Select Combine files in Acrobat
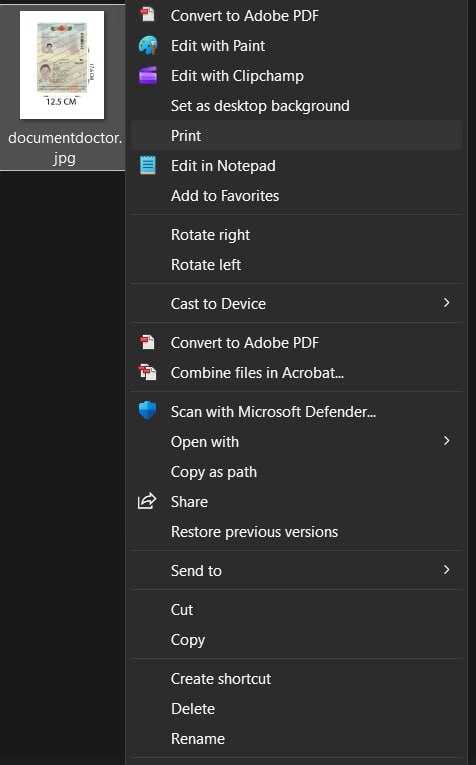Viewport: 476px width, 765px height. point(297,373)
